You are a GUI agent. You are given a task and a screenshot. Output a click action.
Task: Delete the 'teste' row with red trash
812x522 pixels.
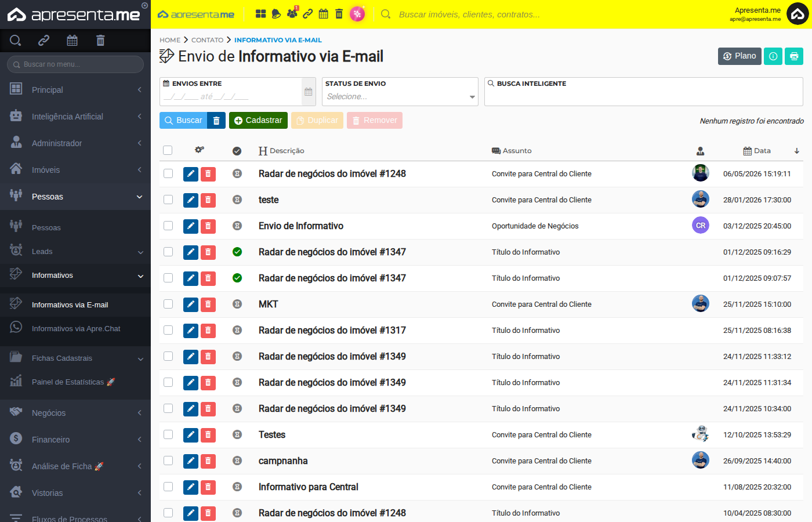coord(208,200)
